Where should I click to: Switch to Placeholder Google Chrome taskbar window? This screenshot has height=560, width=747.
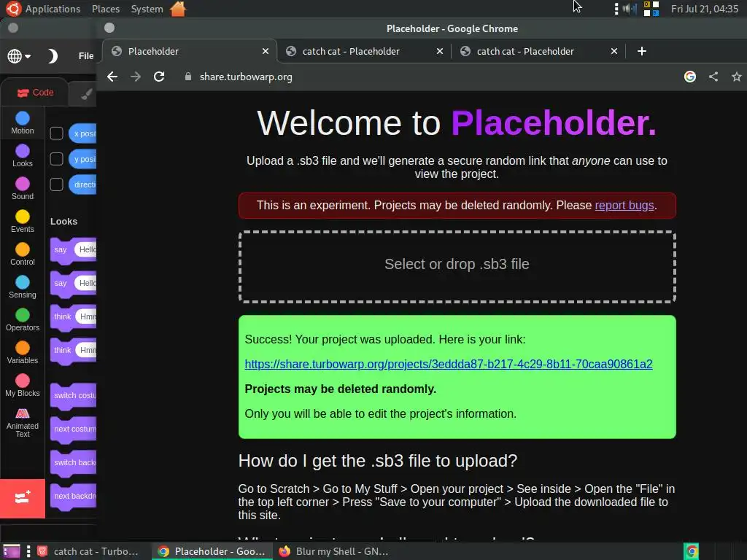[212, 551]
